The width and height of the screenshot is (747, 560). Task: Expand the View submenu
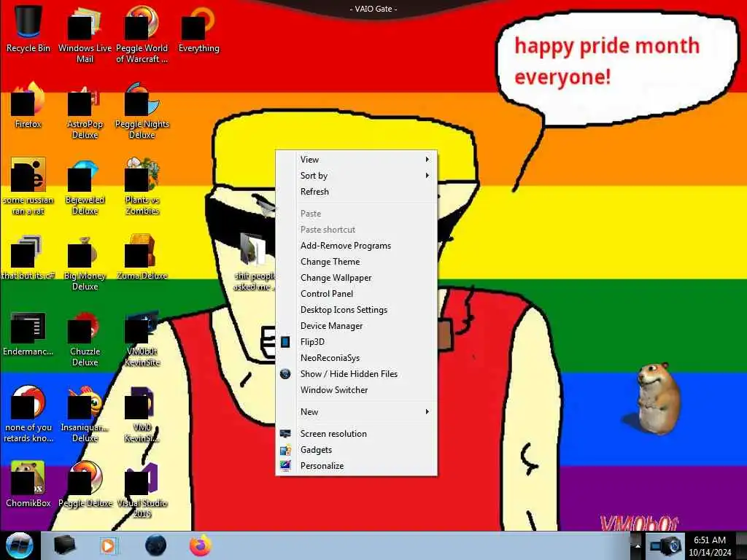pyautogui.click(x=356, y=160)
